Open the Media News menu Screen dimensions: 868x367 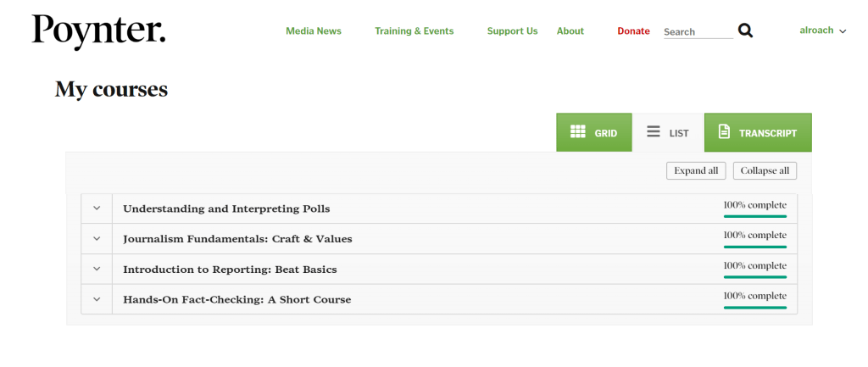(x=314, y=31)
